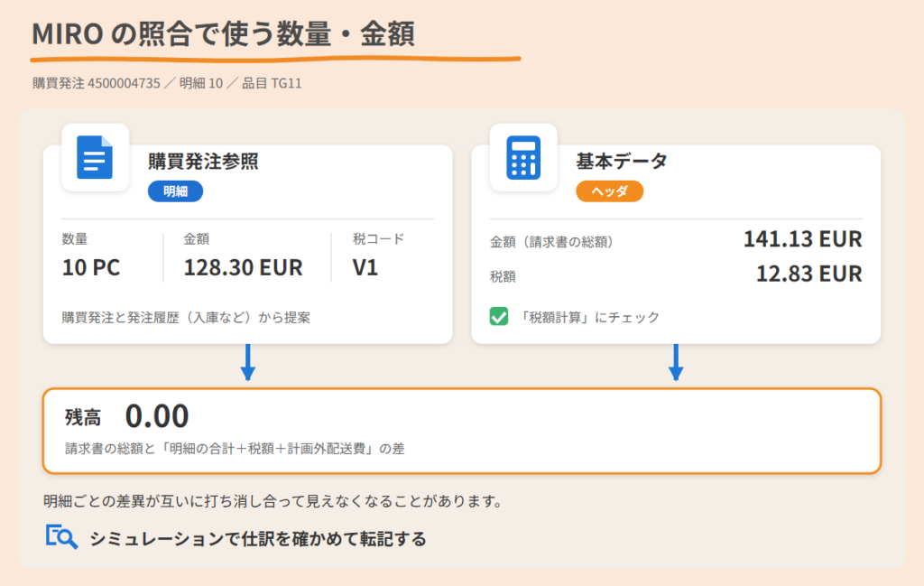Image resolution: width=924 pixels, height=586 pixels.
Task: Select the 購買発注参照 card title
Action: point(203,161)
